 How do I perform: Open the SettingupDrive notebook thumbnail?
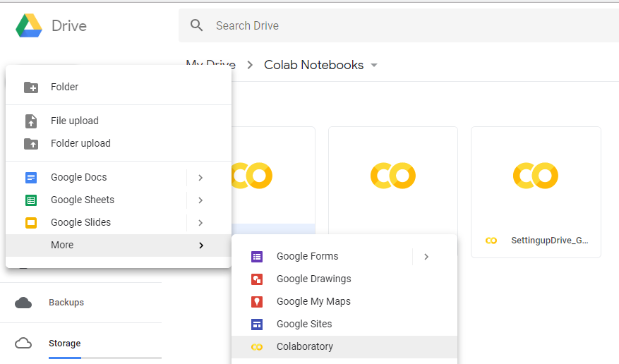[x=536, y=176]
